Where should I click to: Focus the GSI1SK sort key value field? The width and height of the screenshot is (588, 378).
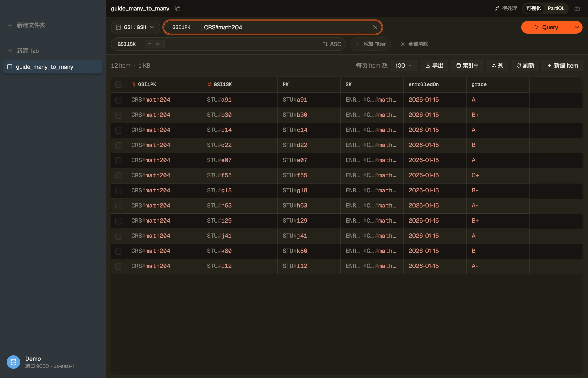point(242,44)
